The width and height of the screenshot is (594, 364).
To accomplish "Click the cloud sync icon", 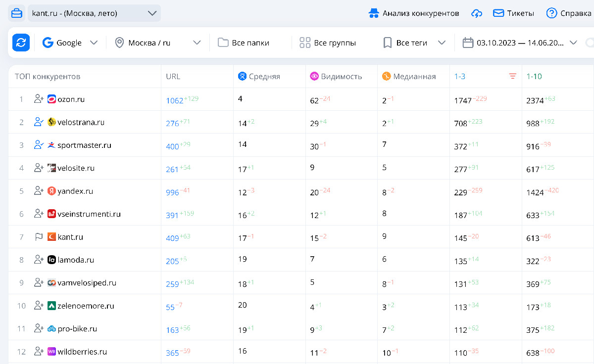I will [476, 13].
